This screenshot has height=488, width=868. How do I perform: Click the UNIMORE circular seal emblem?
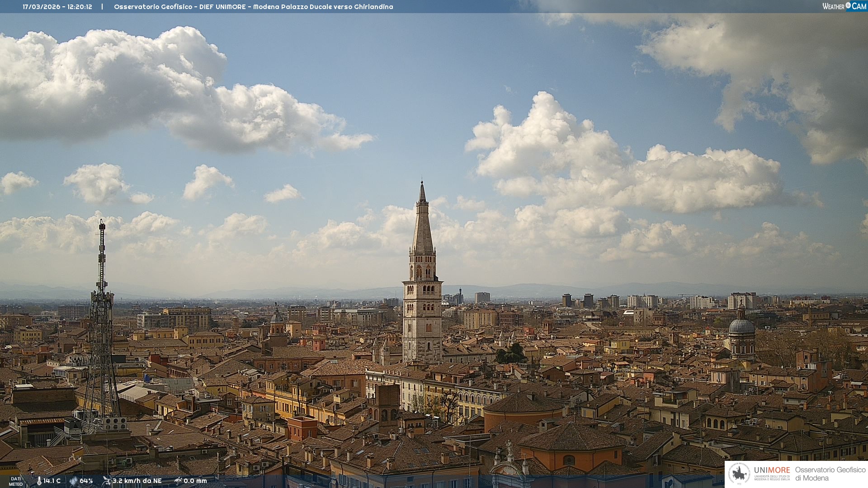pyautogui.click(x=739, y=474)
